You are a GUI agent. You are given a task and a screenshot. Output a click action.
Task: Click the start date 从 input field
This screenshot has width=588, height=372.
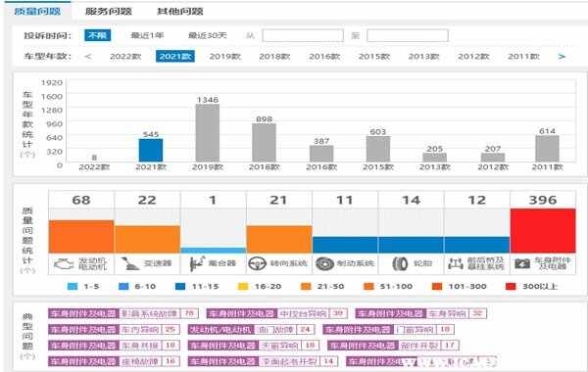point(303,35)
